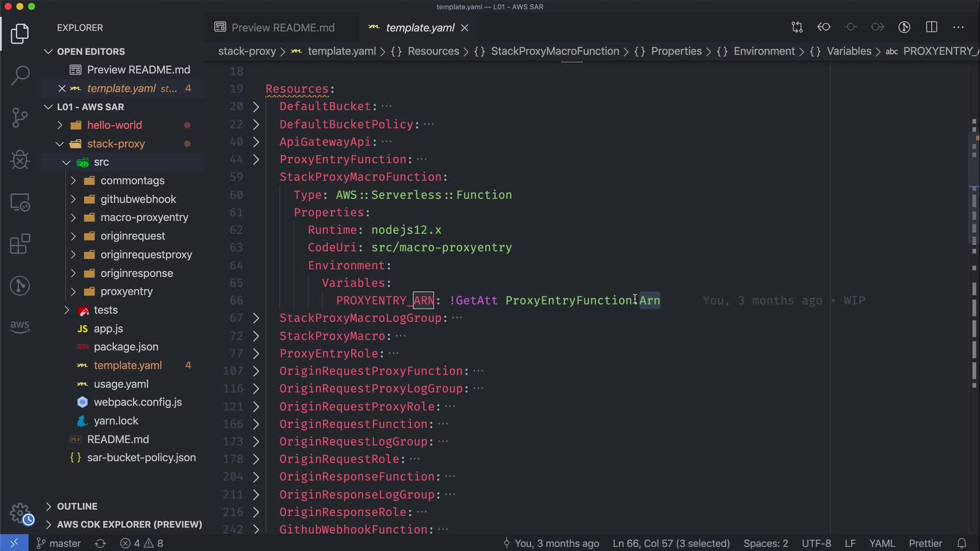Screen dimensions: 980x551
Task: Open the Run and Debug view
Action: pyautogui.click(x=20, y=160)
